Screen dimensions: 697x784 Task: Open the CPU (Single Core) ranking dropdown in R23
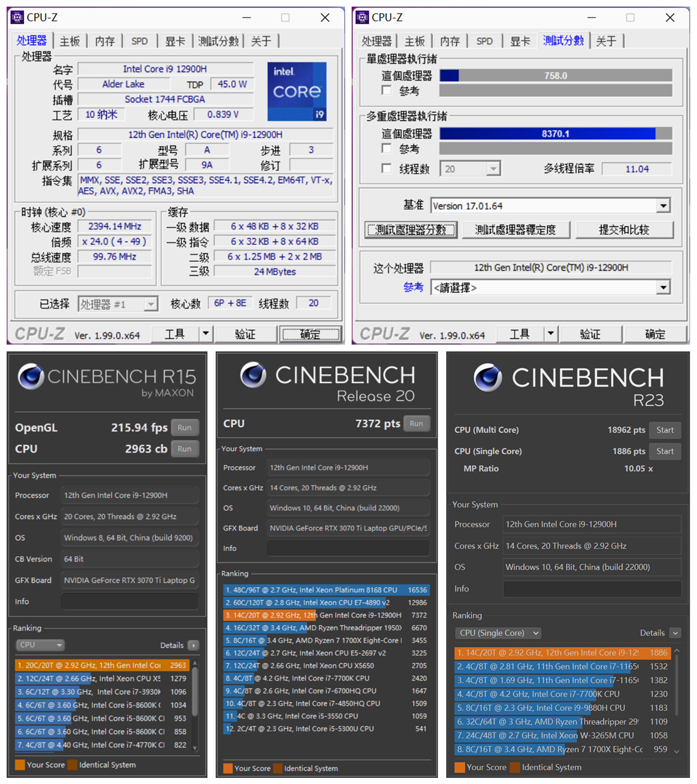click(x=498, y=633)
